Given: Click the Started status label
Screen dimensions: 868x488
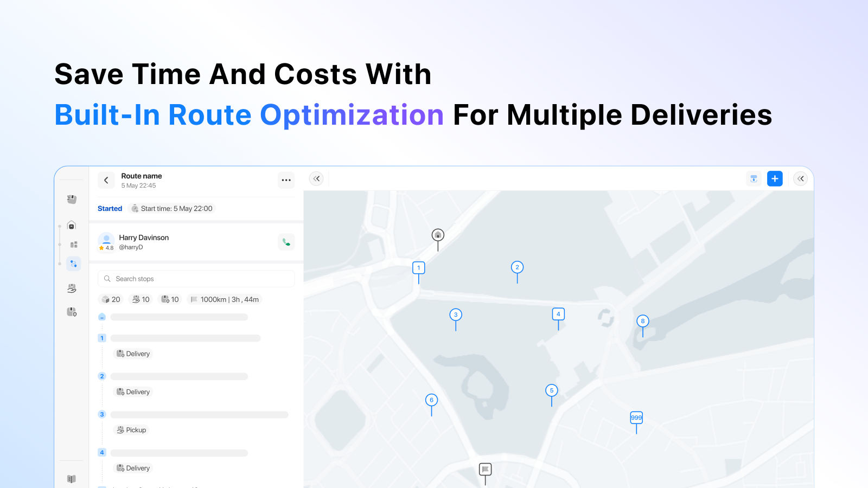Looking at the screenshot, I should [110, 209].
